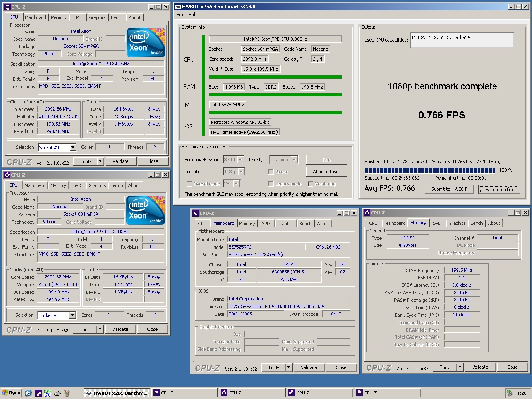Click the Save data file button
This screenshot has height=399, width=532.
tap(499, 189)
